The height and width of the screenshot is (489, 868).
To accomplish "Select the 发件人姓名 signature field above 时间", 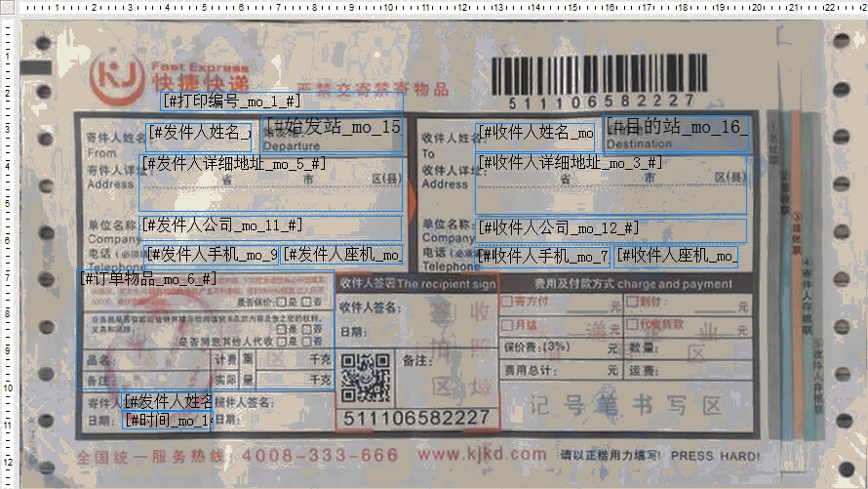I will (167, 401).
